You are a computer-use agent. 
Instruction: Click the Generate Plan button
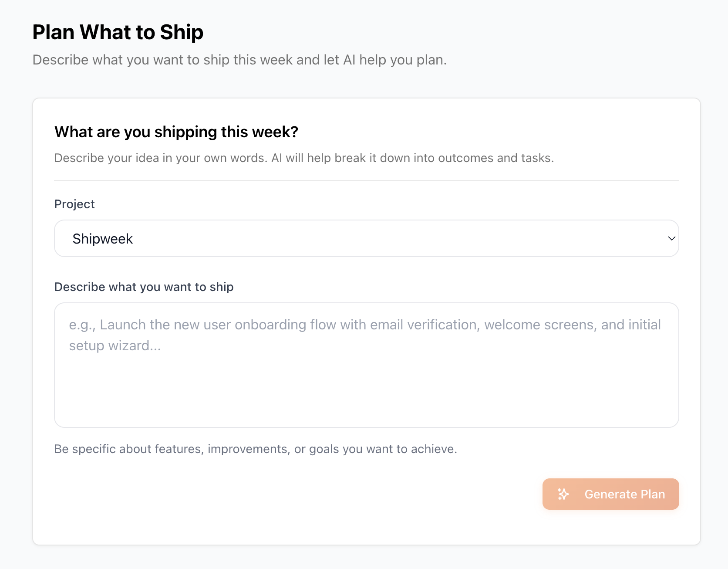(x=610, y=494)
